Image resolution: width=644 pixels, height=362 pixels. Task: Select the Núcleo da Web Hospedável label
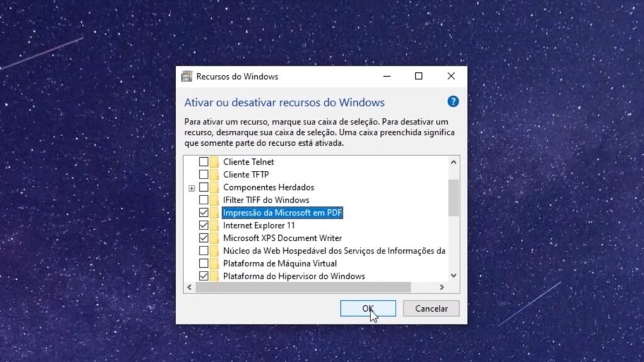tap(334, 251)
